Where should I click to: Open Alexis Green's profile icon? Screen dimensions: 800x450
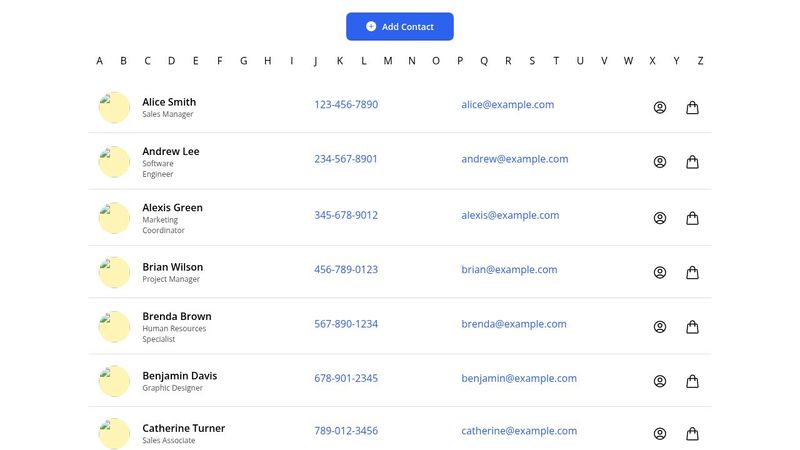click(x=660, y=218)
